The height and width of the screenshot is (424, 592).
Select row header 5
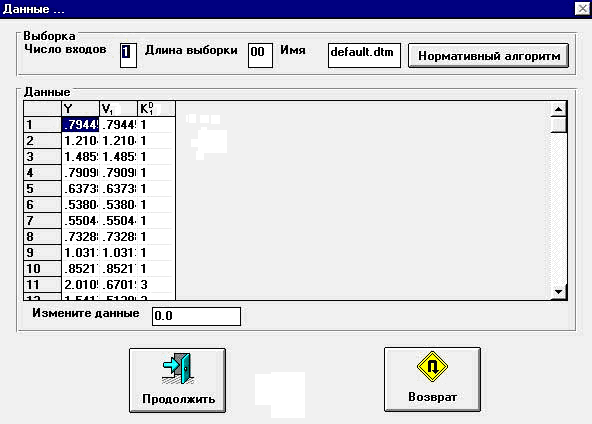42,188
